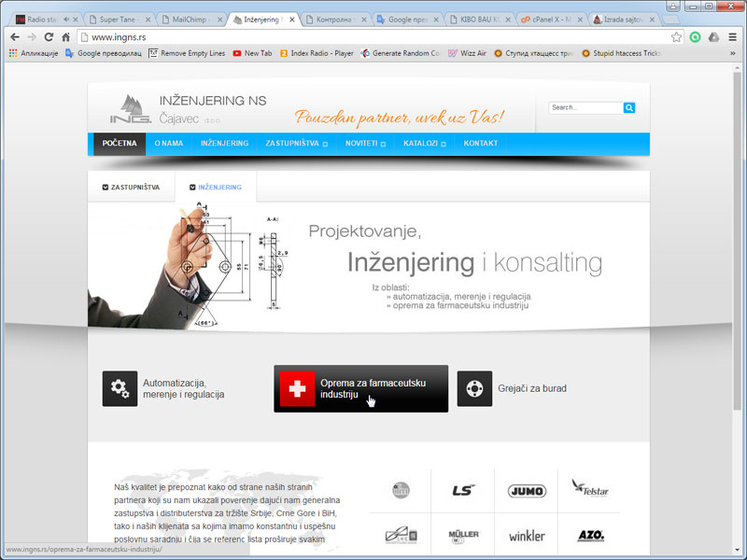Open the Апликације apps shortcut
The image size is (747, 560).
34,53
